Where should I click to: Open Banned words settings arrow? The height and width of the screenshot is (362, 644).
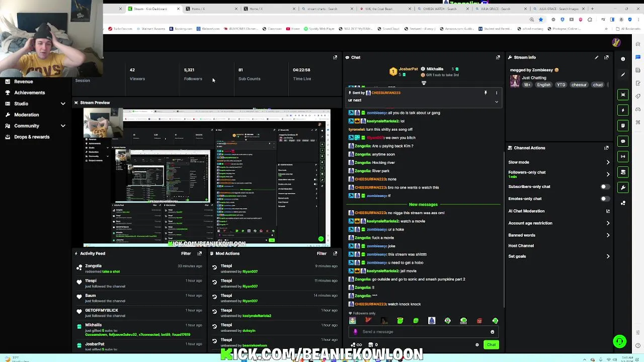[608, 235]
